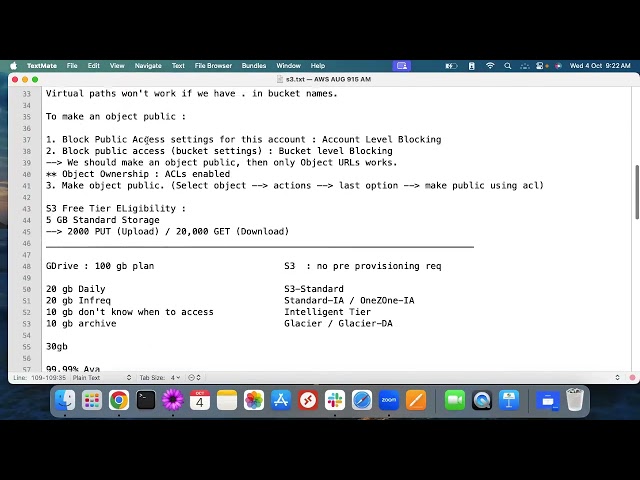Viewport: 640px width, 480px height.
Task: Click the editor vertical scrollbar thumb
Action: pos(637,192)
